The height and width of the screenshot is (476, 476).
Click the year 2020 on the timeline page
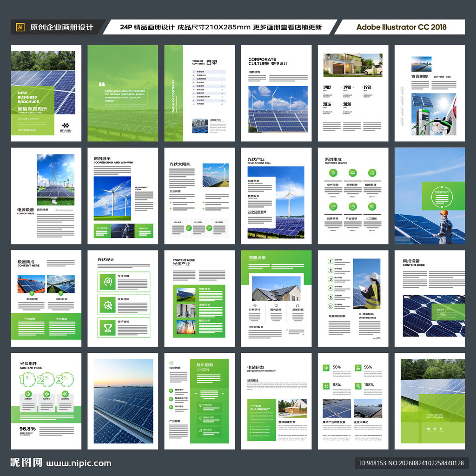347,104
